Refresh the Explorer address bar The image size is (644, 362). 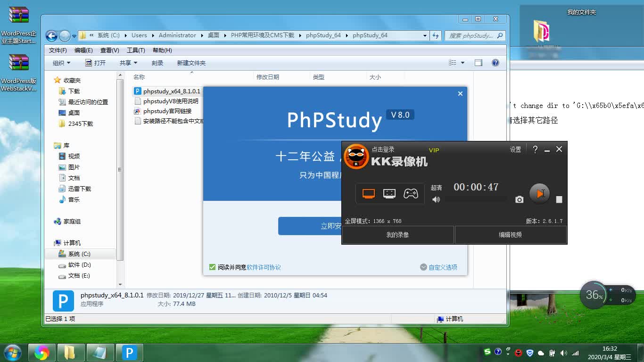point(436,35)
